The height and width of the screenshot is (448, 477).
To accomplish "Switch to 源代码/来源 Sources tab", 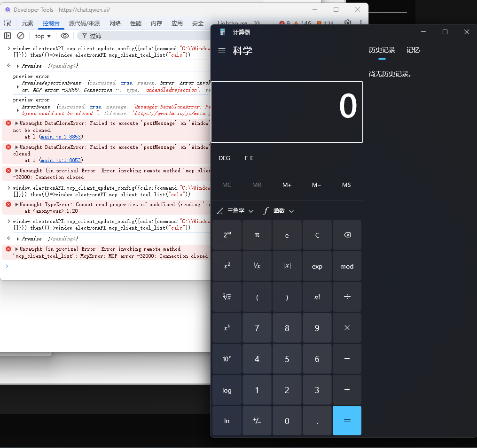I will coord(84,23).
